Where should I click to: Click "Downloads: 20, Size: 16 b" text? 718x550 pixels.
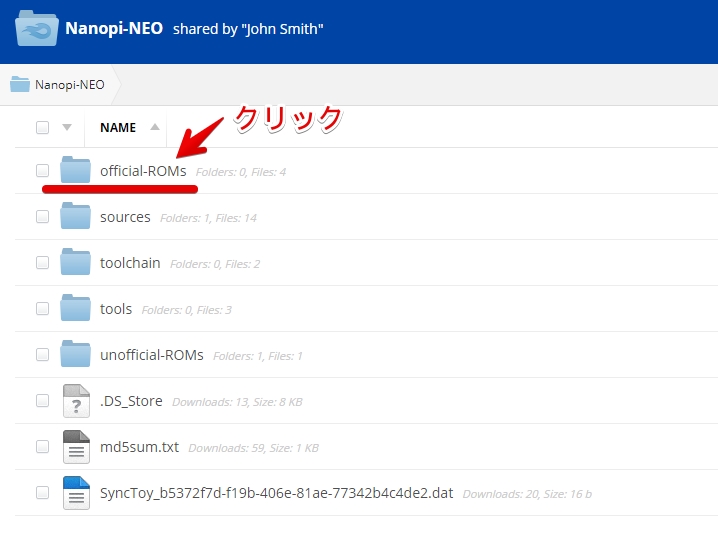527,494
